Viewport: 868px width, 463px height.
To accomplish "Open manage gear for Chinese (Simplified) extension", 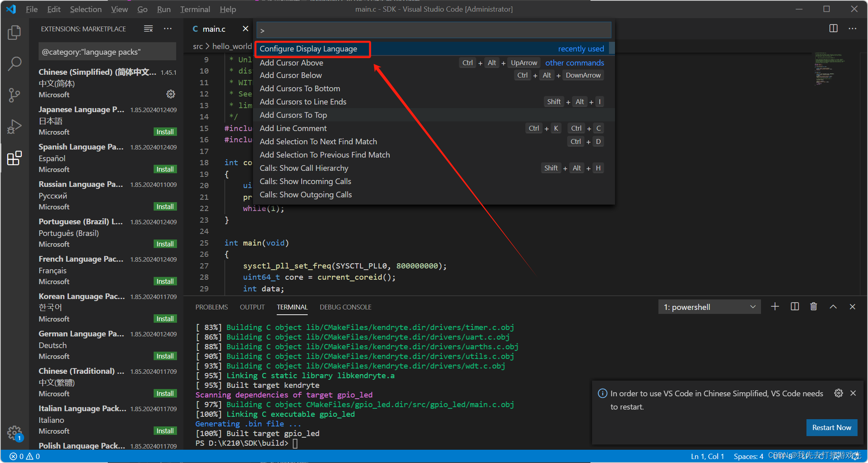I will click(171, 94).
